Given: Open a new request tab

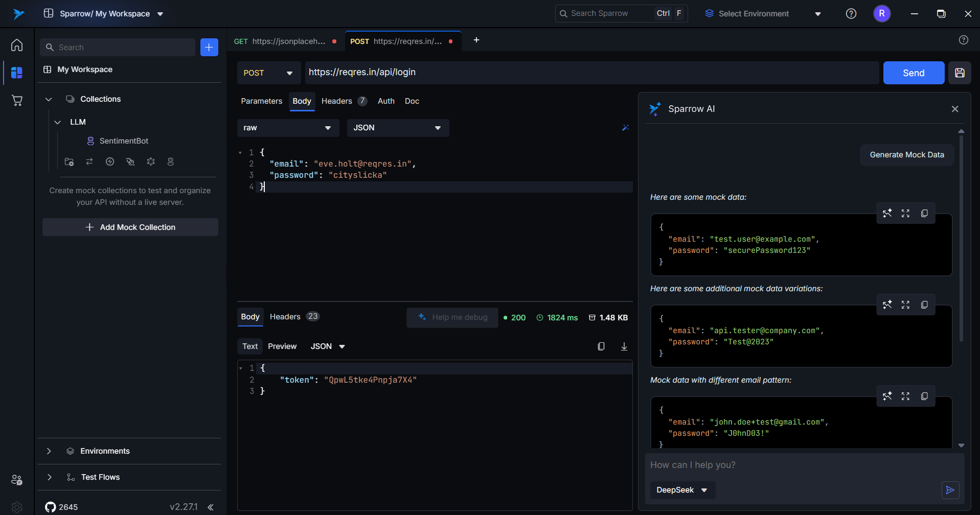Looking at the screenshot, I should click(x=476, y=40).
